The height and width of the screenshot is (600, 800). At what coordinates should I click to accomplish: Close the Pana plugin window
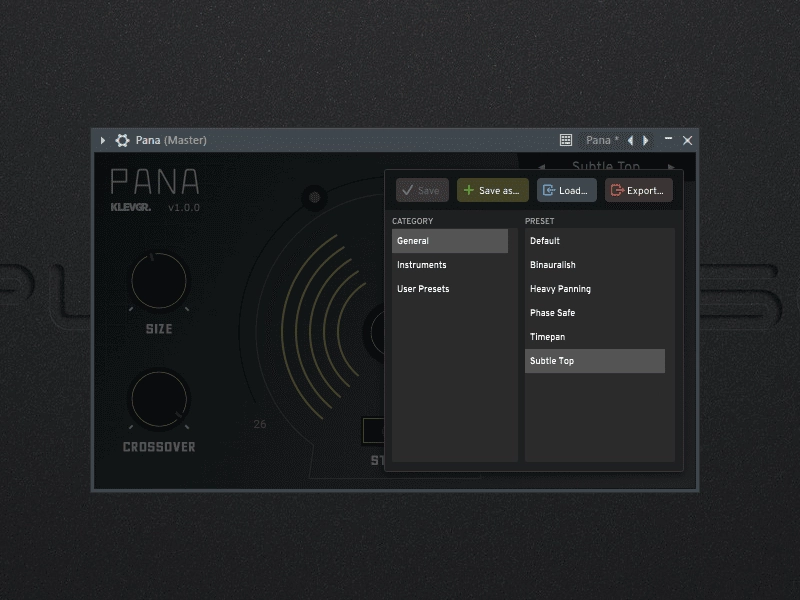point(688,140)
